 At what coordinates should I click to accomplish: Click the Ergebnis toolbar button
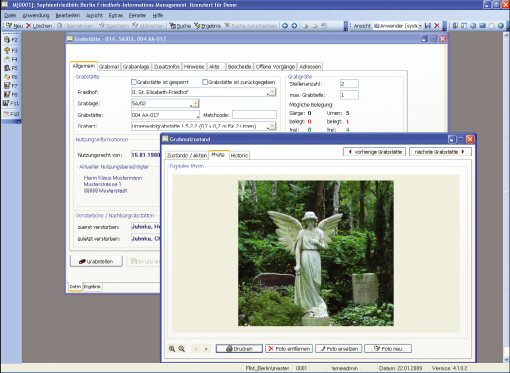(207, 26)
